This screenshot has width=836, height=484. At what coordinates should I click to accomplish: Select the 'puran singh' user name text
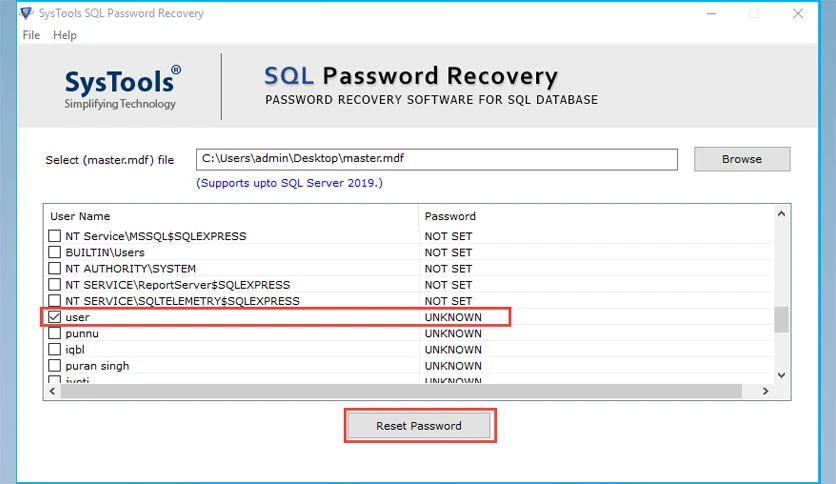[x=97, y=366]
